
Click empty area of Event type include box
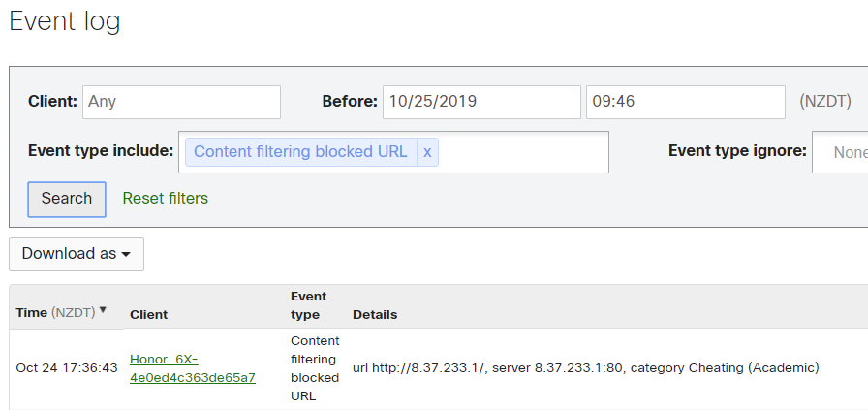(523, 152)
